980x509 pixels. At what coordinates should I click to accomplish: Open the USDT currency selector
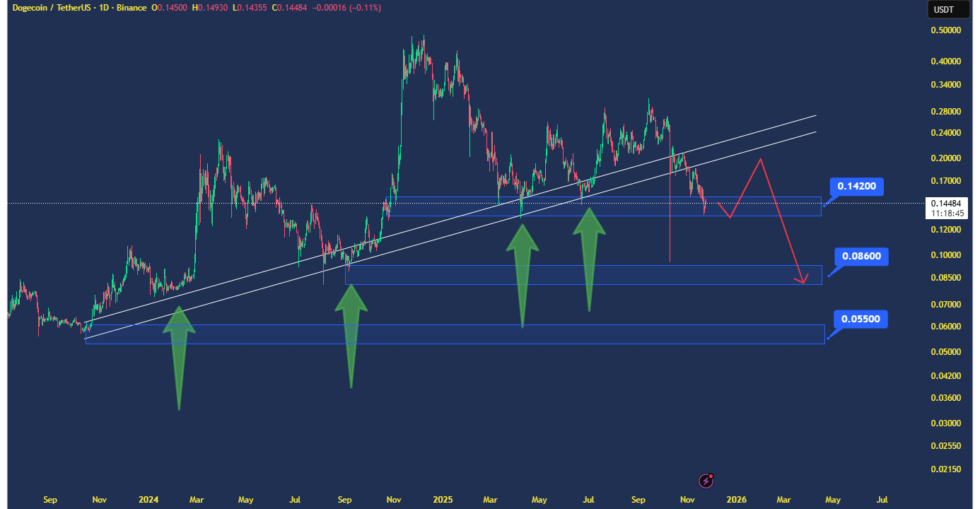(x=943, y=10)
